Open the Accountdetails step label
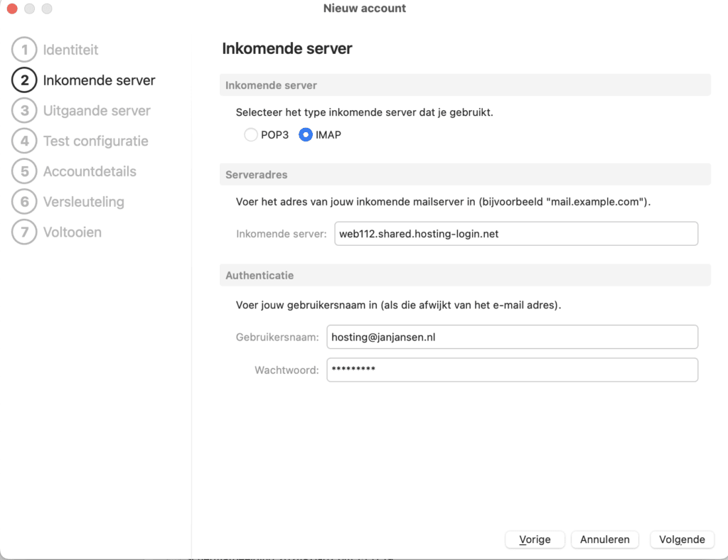 90,171
